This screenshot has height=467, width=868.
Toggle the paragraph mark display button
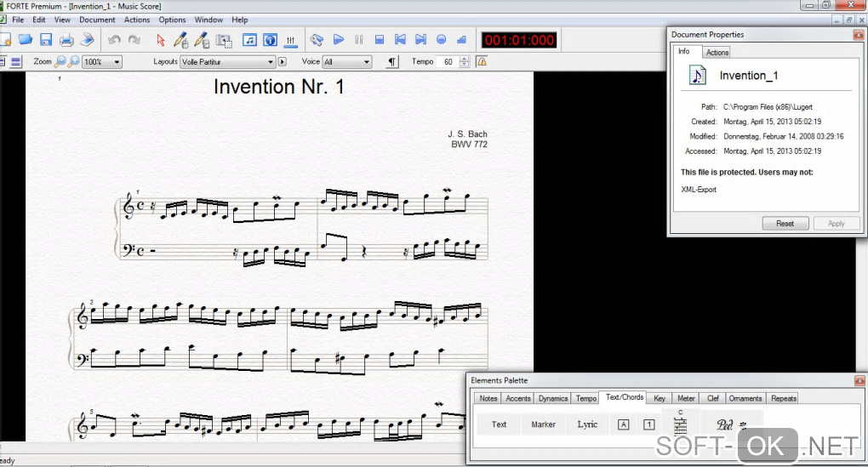(x=391, y=62)
